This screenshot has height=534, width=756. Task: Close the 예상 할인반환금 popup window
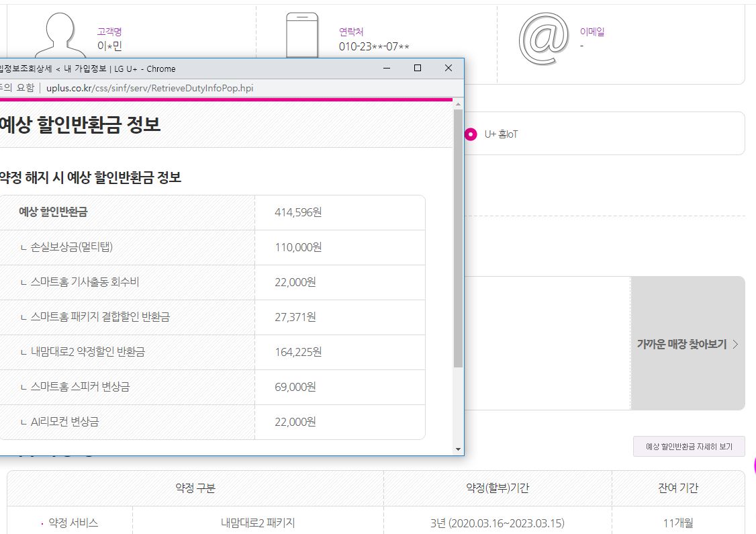point(448,69)
